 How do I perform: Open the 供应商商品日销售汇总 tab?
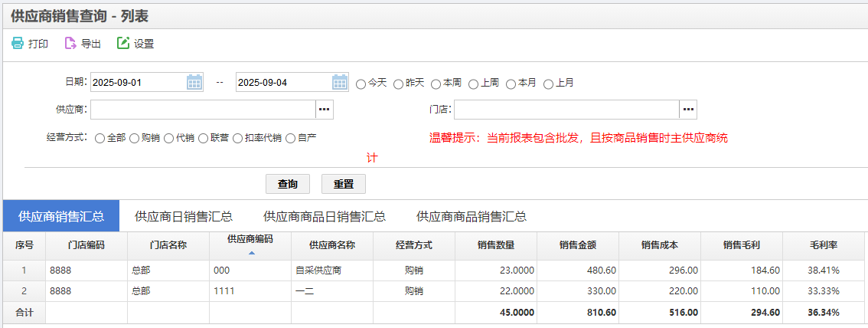[x=324, y=216]
